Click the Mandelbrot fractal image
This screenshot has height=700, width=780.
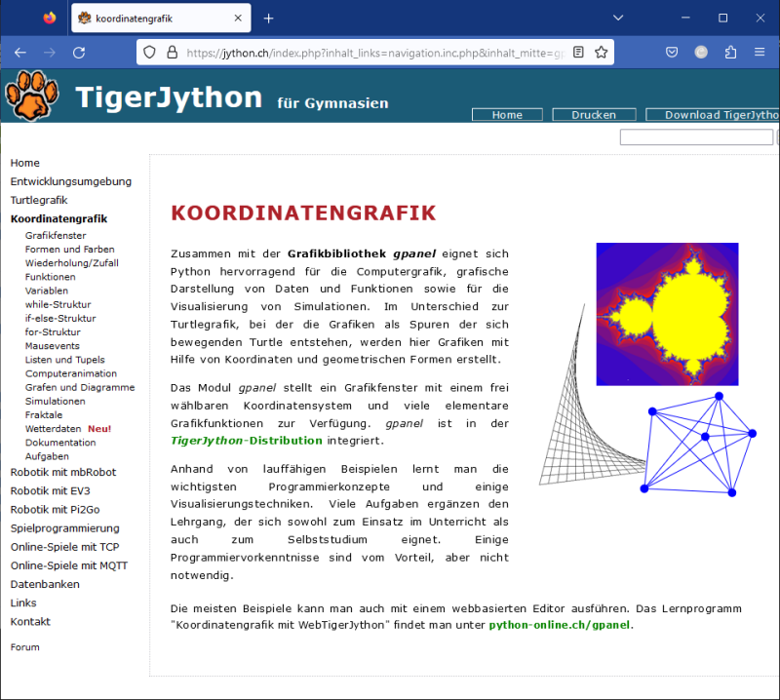pyautogui.click(x=667, y=314)
